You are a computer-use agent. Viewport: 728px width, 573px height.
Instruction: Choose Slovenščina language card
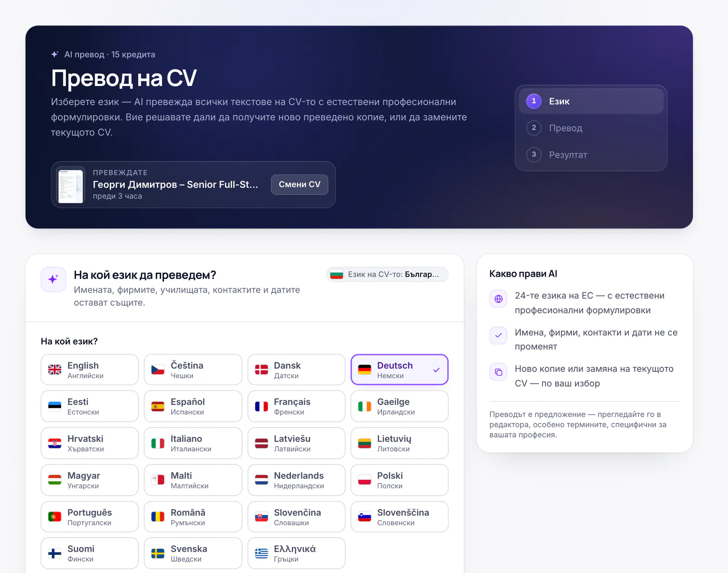(399, 517)
